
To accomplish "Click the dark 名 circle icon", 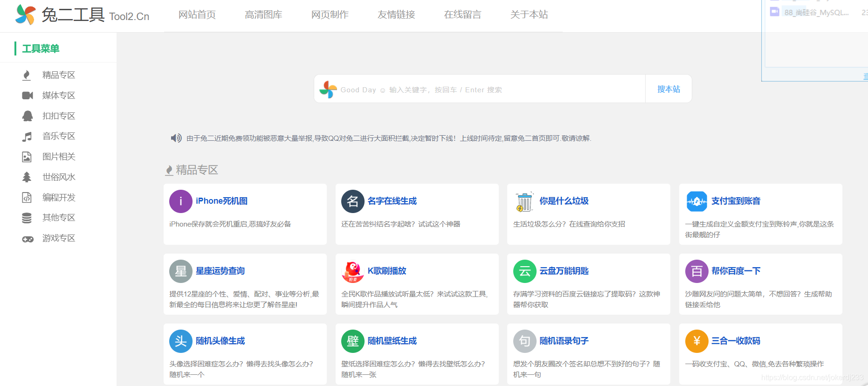I will pos(353,201).
